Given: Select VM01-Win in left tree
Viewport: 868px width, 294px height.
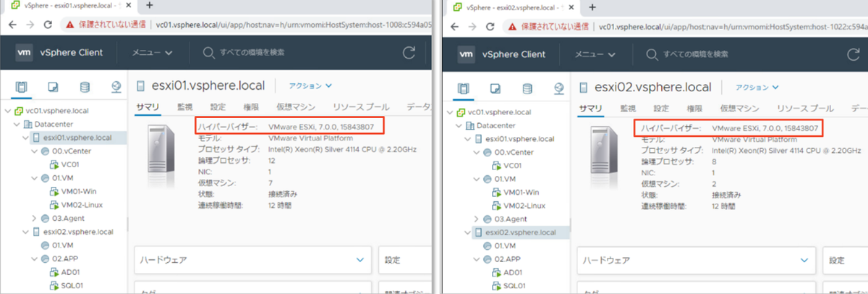Looking at the screenshot, I should (x=77, y=192).
